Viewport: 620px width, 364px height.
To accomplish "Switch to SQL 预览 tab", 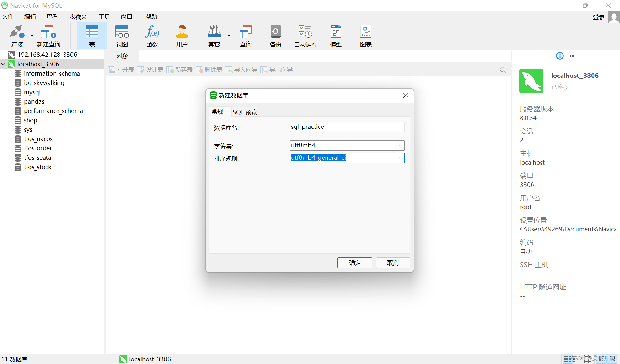I will coord(244,112).
